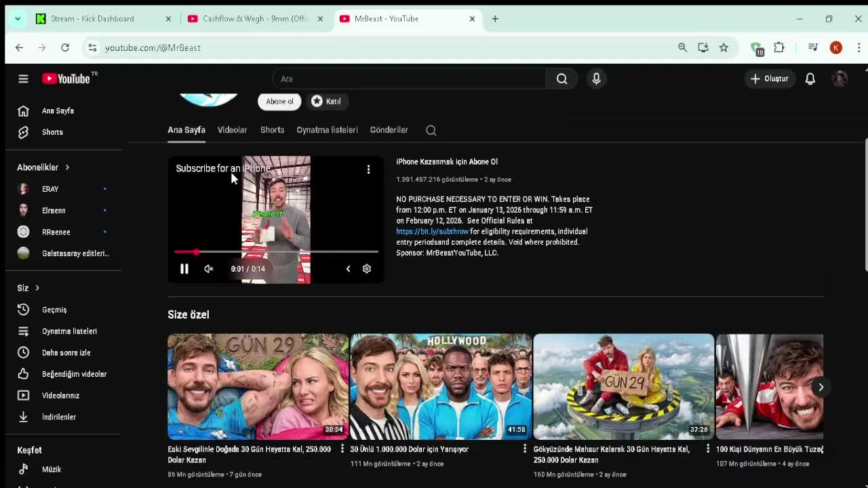Screen dimensions: 868x488
Task: Open site information icon in address bar
Action: coord(92,47)
